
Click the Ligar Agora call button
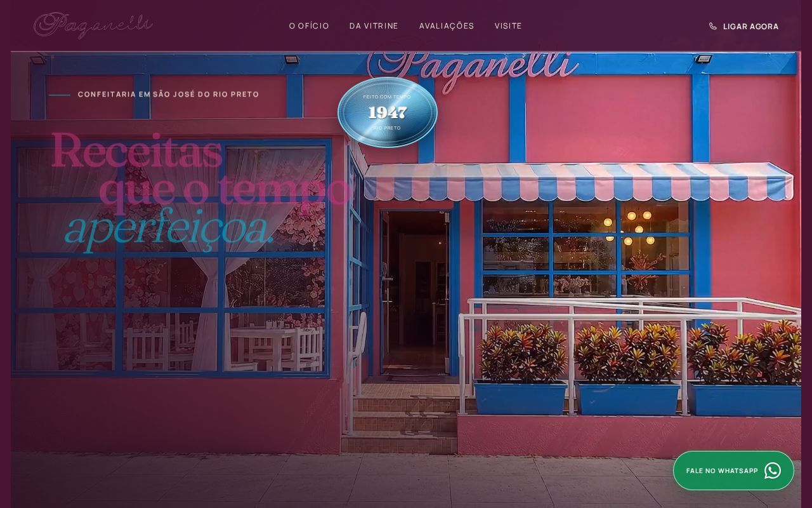[x=743, y=26]
